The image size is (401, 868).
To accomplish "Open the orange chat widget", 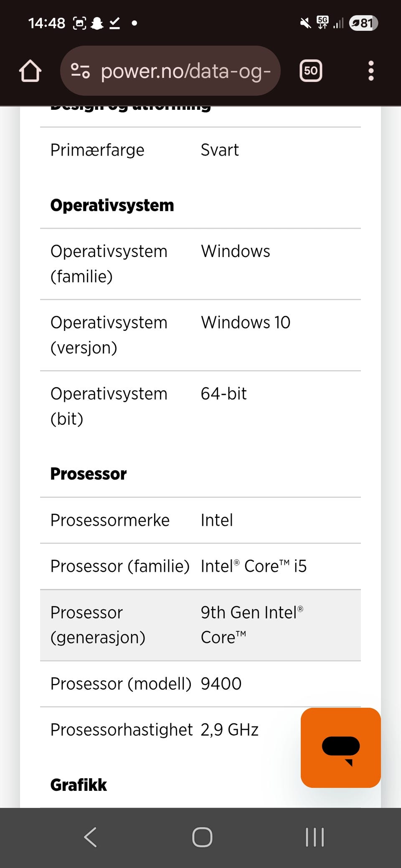I will tap(340, 747).
